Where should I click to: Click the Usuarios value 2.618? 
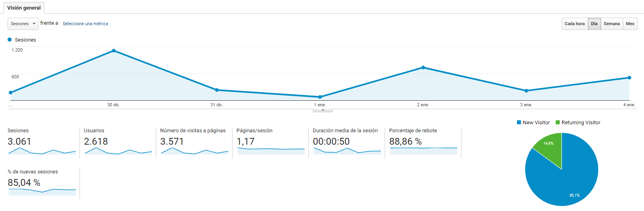[96, 141]
